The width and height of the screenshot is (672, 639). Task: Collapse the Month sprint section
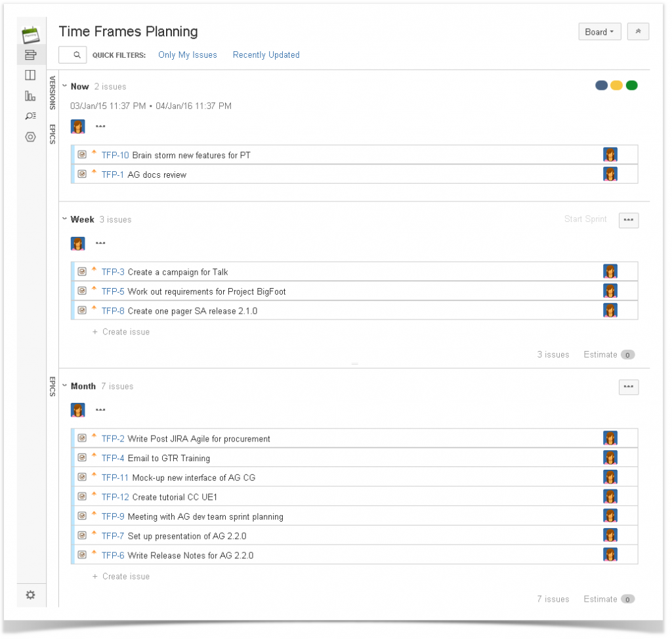pos(64,386)
